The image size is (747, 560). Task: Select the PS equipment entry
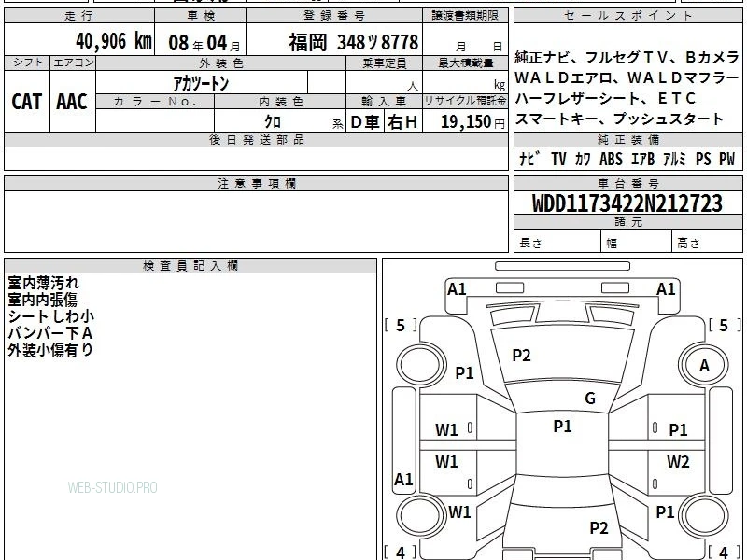point(703,159)
